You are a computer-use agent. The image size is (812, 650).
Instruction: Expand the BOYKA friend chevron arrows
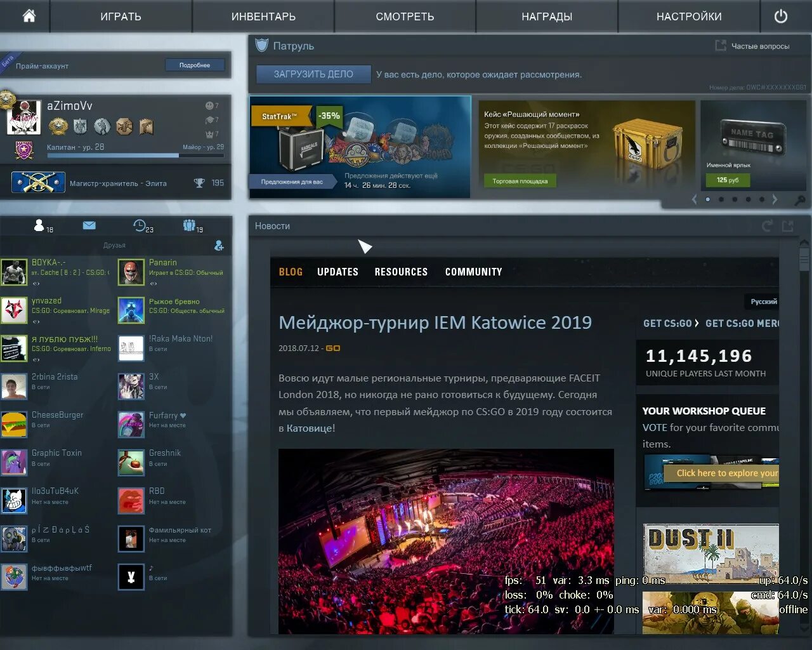[x=36, y=283]
